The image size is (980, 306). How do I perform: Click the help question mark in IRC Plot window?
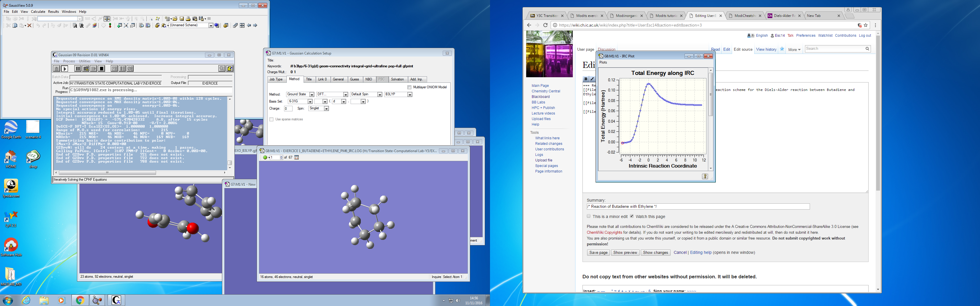pyautogui.click(x=705, y=176)
